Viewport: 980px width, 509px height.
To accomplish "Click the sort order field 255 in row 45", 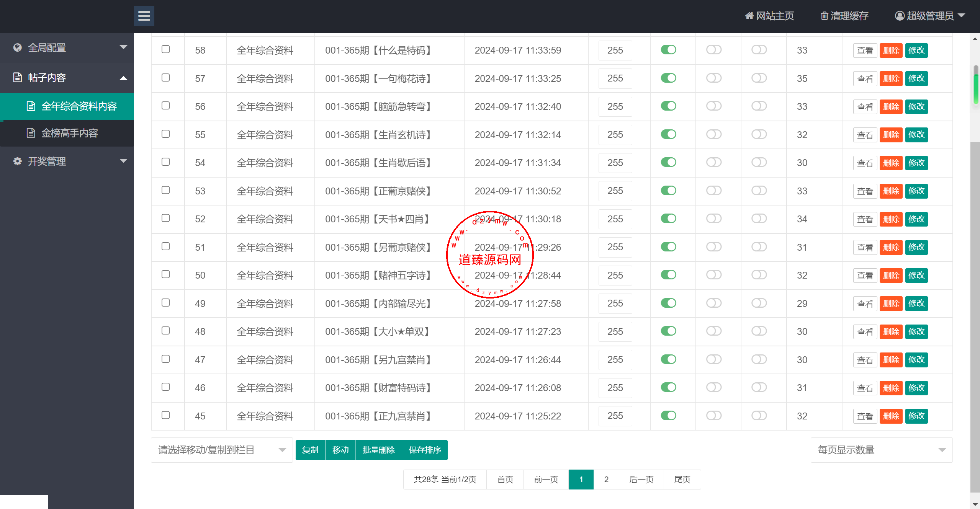I will click(615, 416).
